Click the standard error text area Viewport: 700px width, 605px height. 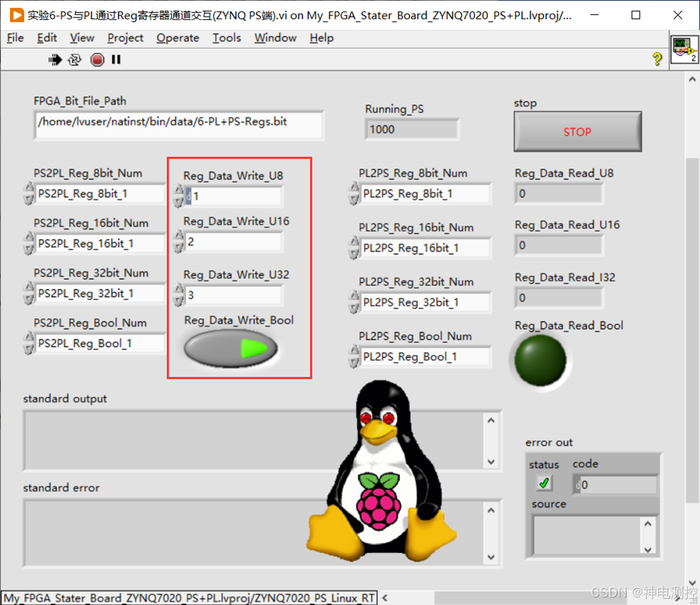point(253,533)
